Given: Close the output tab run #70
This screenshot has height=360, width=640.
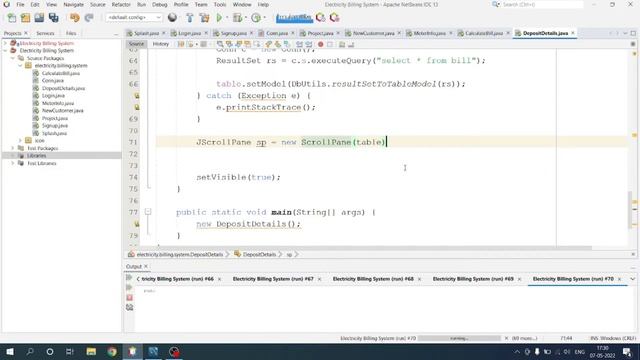Looking at the screenshot, I should pyautogui.click(x=619, y=279).
